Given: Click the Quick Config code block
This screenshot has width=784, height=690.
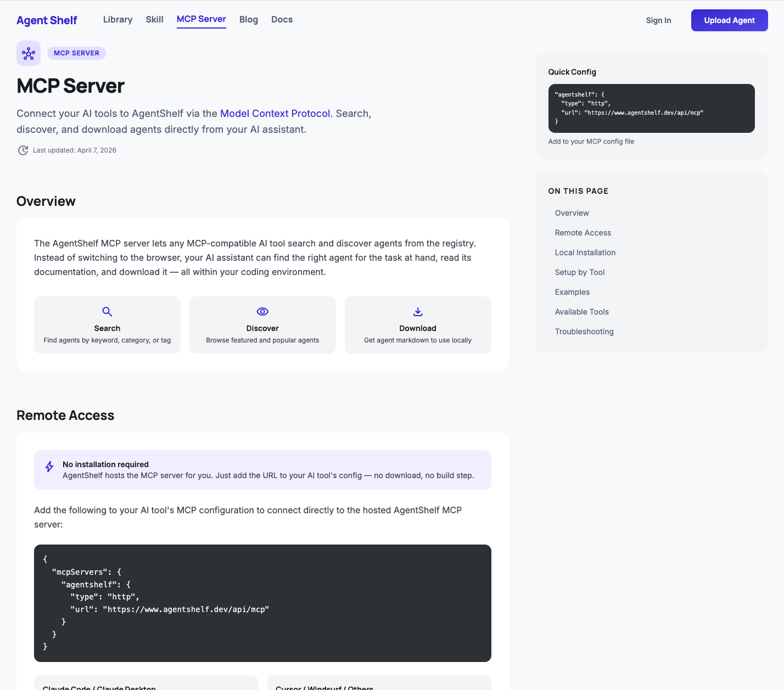Looking at the screenshot, I should pyautogui.click(x=651, y=108).
